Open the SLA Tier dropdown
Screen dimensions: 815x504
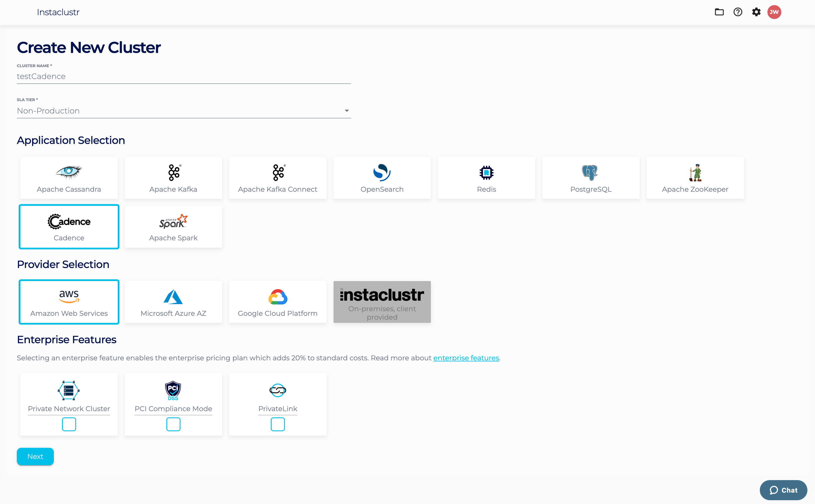click(183, 111)
